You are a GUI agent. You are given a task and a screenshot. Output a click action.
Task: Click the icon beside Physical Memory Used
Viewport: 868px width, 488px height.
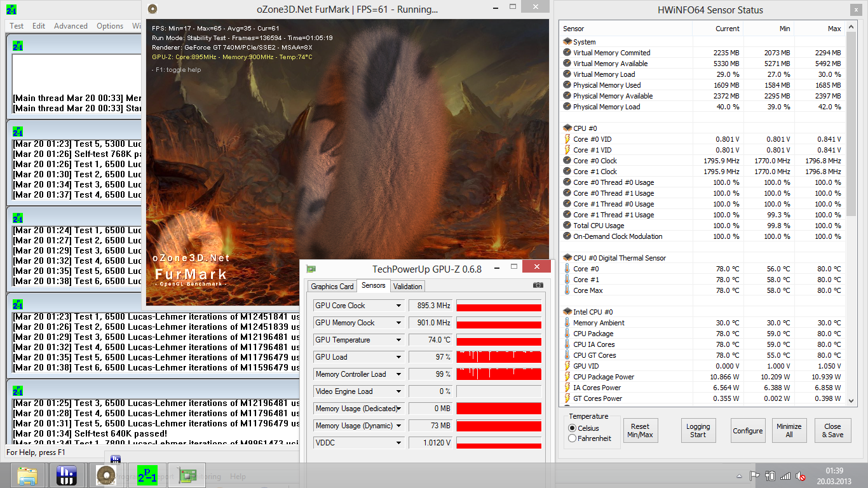[x=567, y=85]
